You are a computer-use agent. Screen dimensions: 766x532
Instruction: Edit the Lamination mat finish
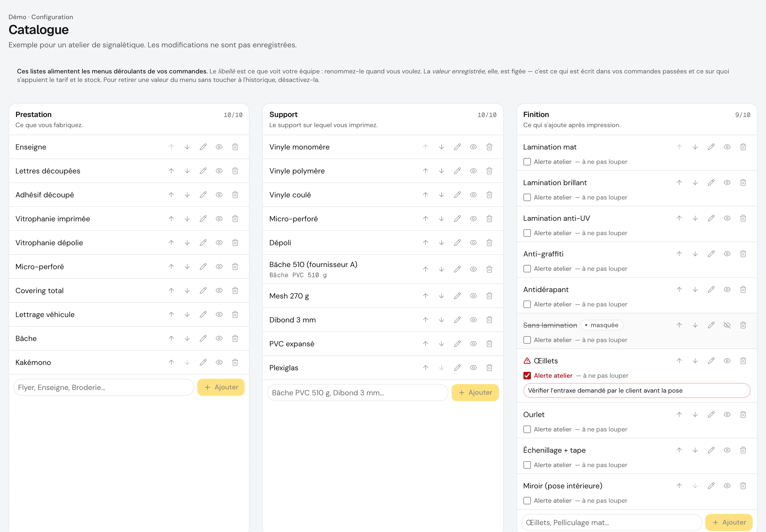pyautogui.click(x=711, y=147)
